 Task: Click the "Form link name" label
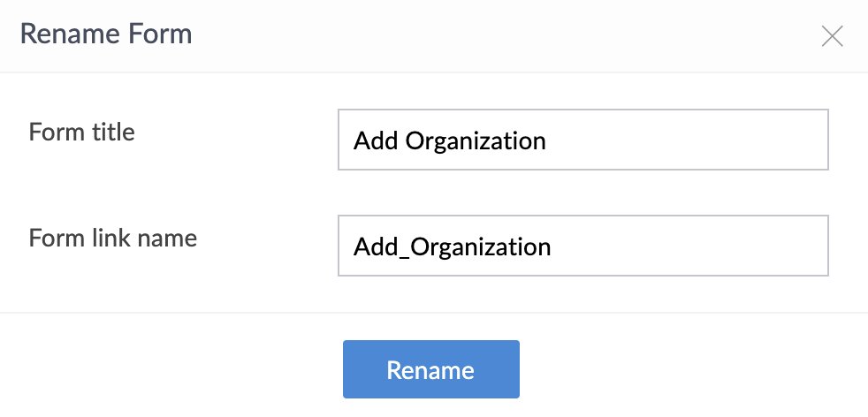(112, 239)
